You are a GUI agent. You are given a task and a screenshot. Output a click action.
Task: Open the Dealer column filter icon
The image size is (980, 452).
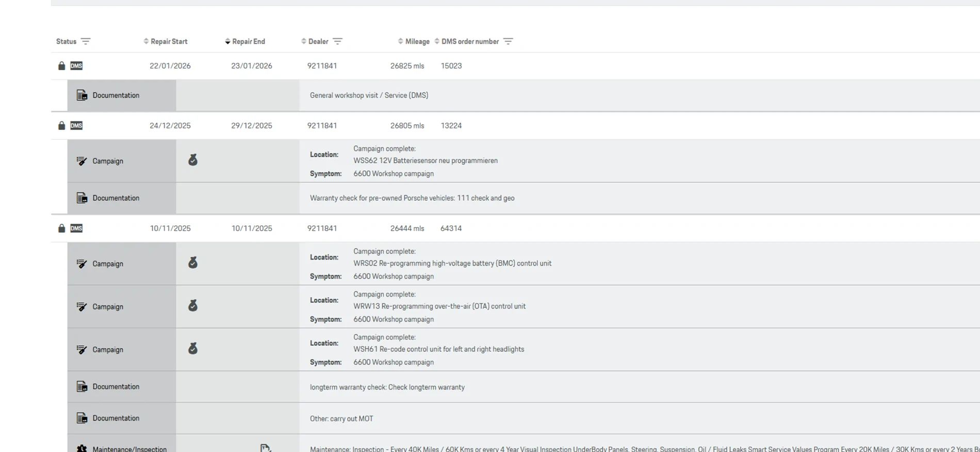click(337, 41)
